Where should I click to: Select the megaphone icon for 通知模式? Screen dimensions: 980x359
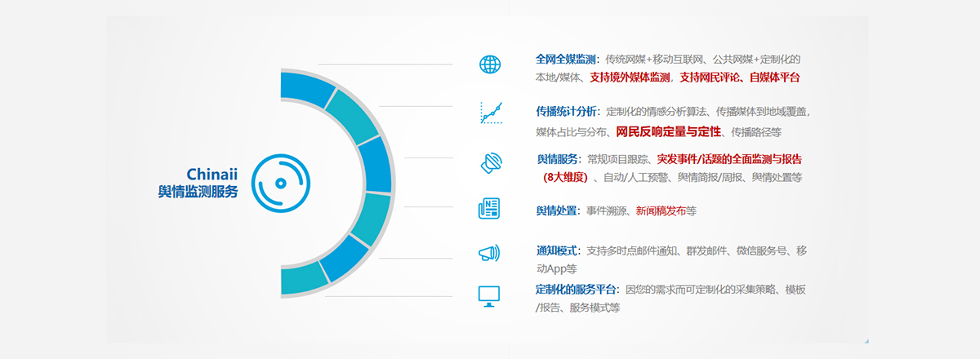(489, 253)
